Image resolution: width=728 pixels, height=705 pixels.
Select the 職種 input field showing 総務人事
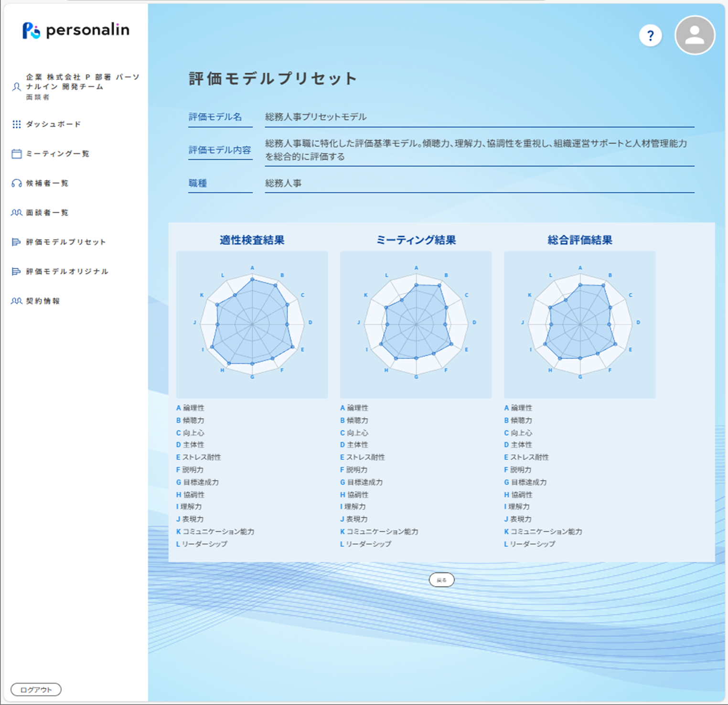[478, 183]
